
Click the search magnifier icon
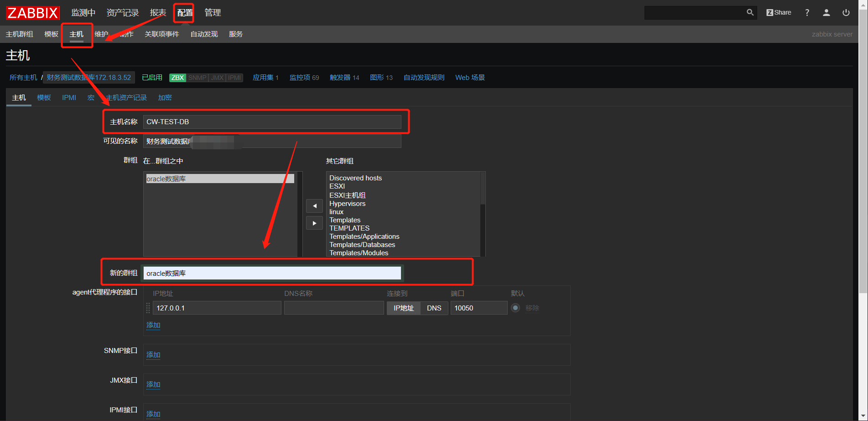point(750,12)
